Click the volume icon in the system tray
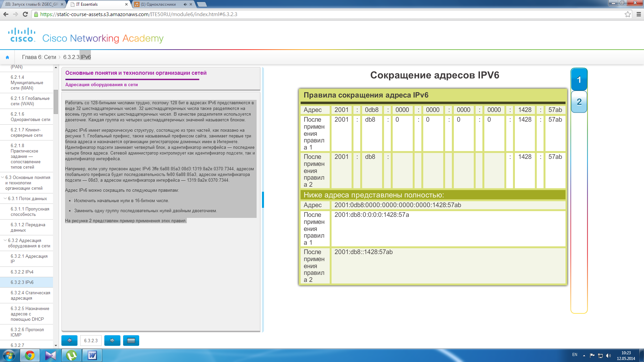 608,356
